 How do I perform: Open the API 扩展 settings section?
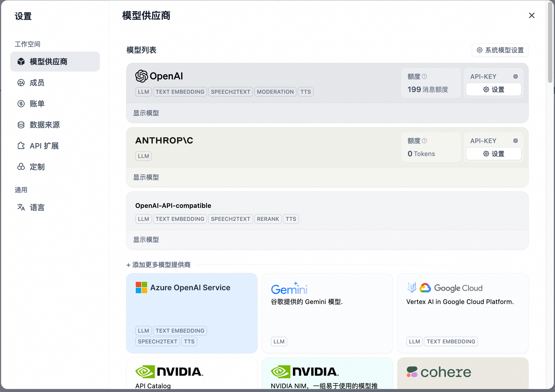pyautogui.click(x=55, y=146)
